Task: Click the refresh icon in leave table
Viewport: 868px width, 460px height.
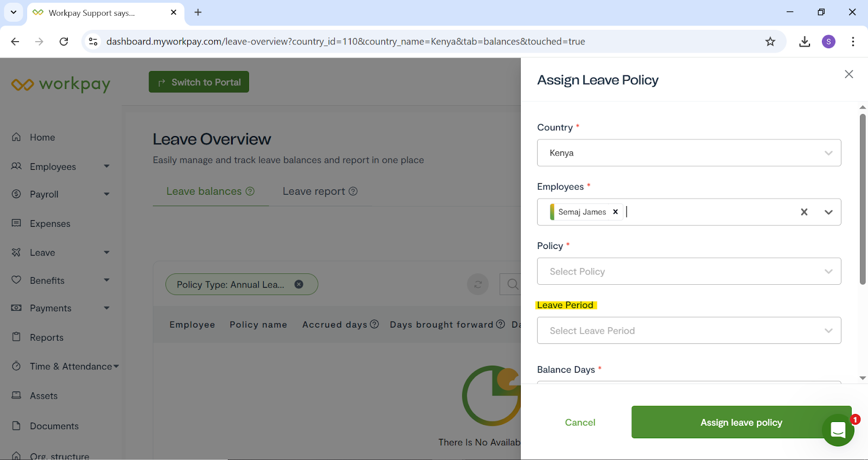Action: [478, 284]
